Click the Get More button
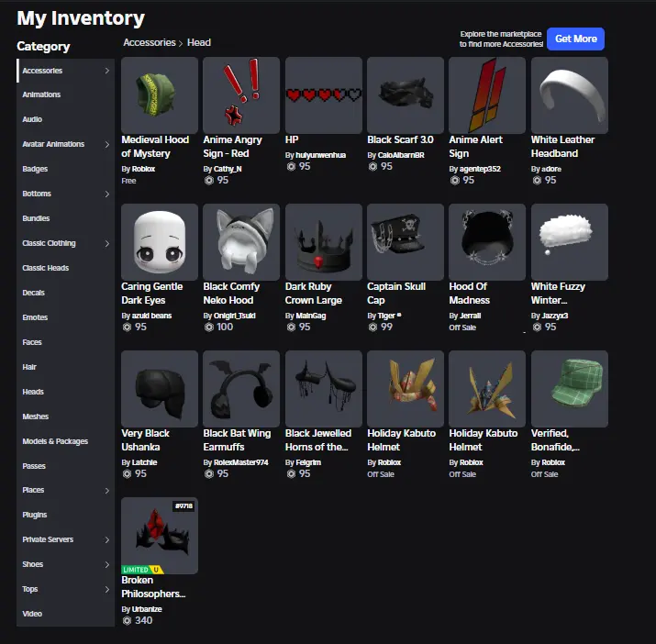This screenshot has height=644, width=656. [x=575, y=39]
